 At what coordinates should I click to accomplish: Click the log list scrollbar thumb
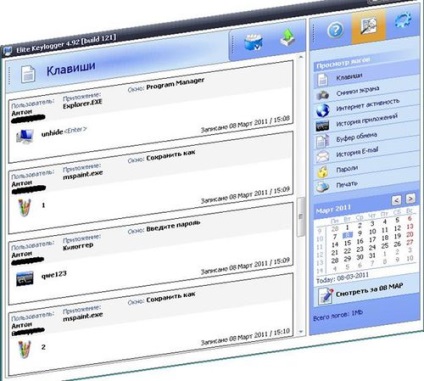[300, 217]
